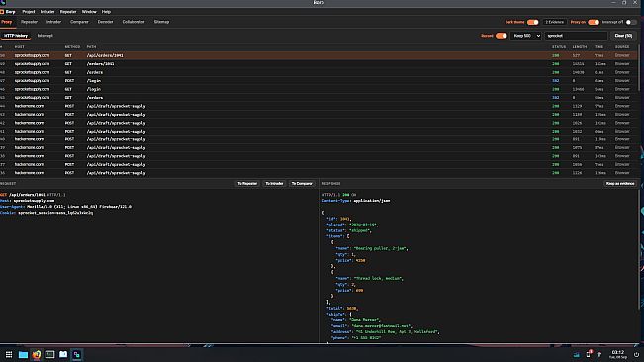Click the email value in the response JSON
This screenshot has height=362, width=644.
pos(381,325)
